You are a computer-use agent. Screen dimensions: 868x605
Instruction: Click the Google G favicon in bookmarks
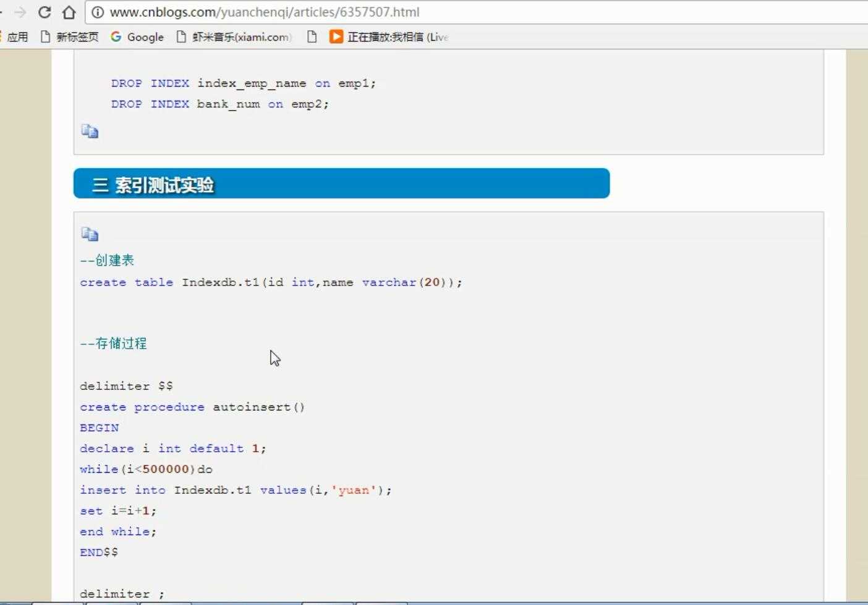[x=116, y=37]
